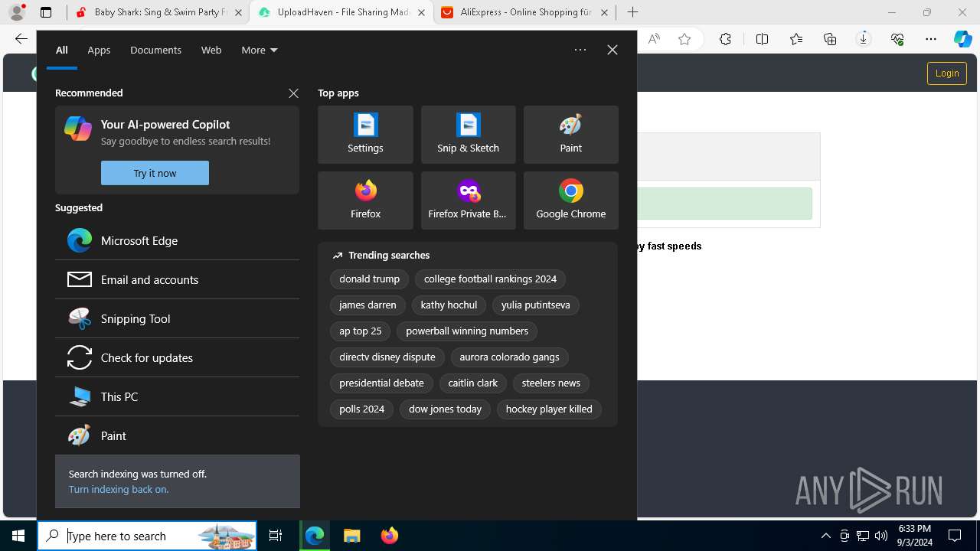Screen dimensions: 980x551
Task: Dismiss the Recommended Copilot card
Action: pos(293,93)
